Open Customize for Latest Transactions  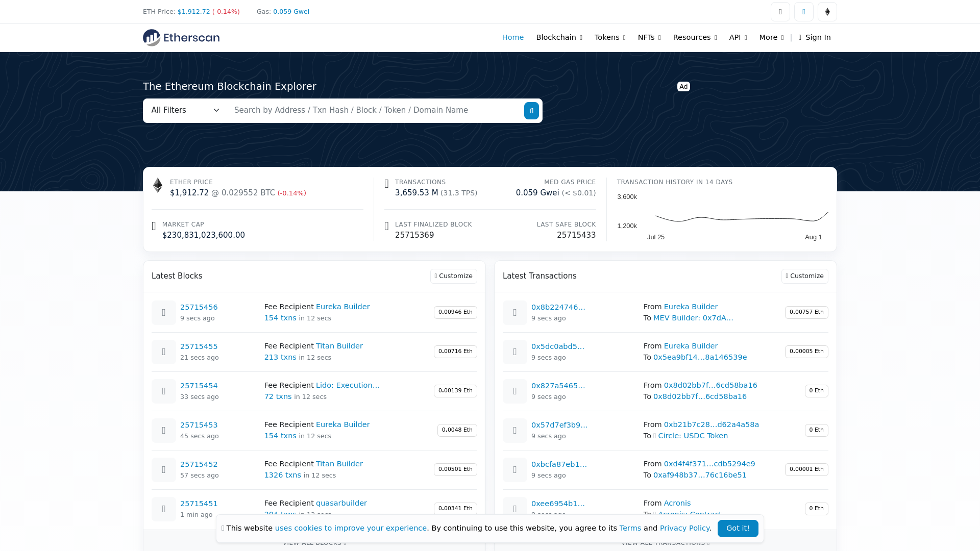tap(805, 276)
